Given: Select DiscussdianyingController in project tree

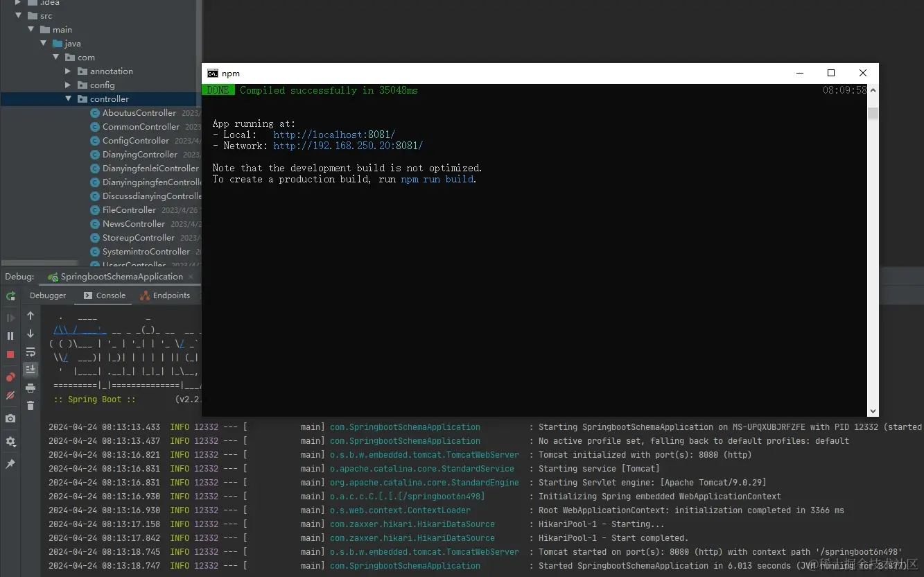Looking at the screenshot, I should click(152, 196).
